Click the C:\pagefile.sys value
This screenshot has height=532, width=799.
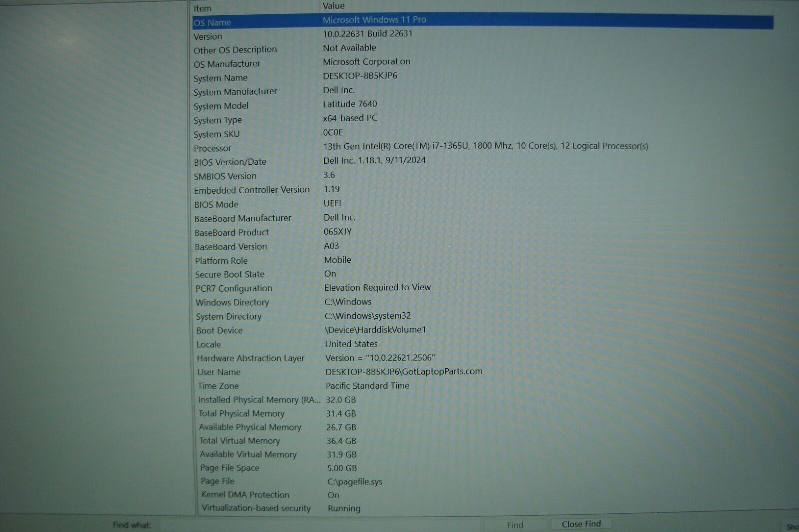[355, 482]
